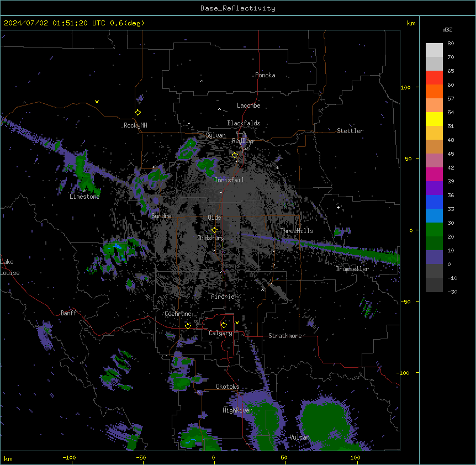Select the light blue 30-33 dBZ legend swatch

click(x=434, y=215)
